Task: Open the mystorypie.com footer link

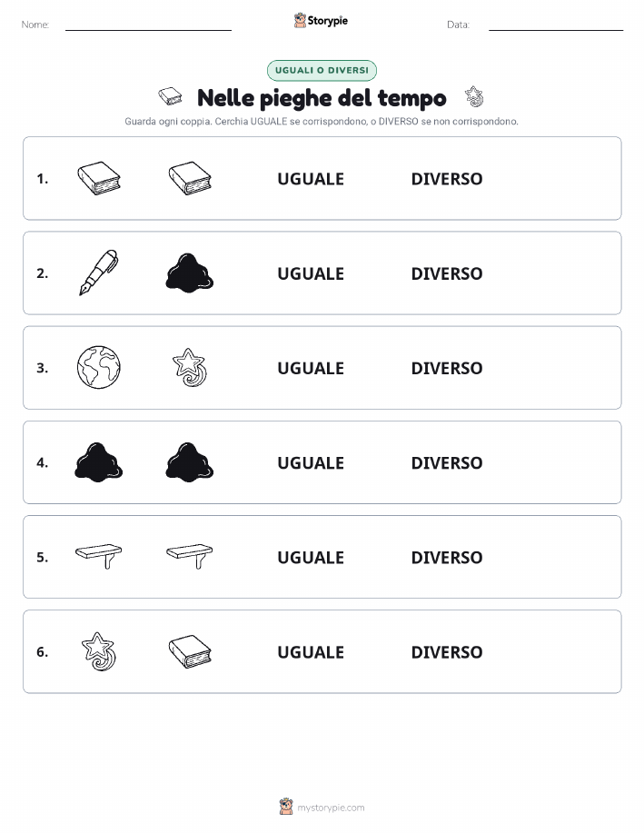Action: pyautogui.click(x=331, y=808)
